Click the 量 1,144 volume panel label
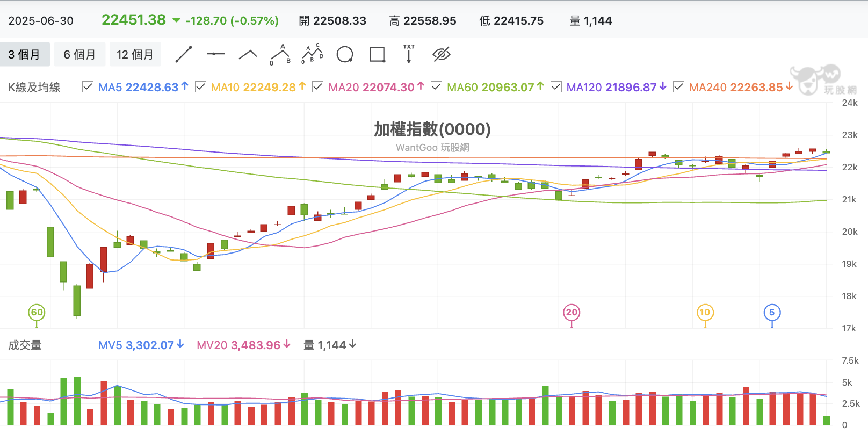This screenshot has height=434, width=868. (x=330, y=345)
